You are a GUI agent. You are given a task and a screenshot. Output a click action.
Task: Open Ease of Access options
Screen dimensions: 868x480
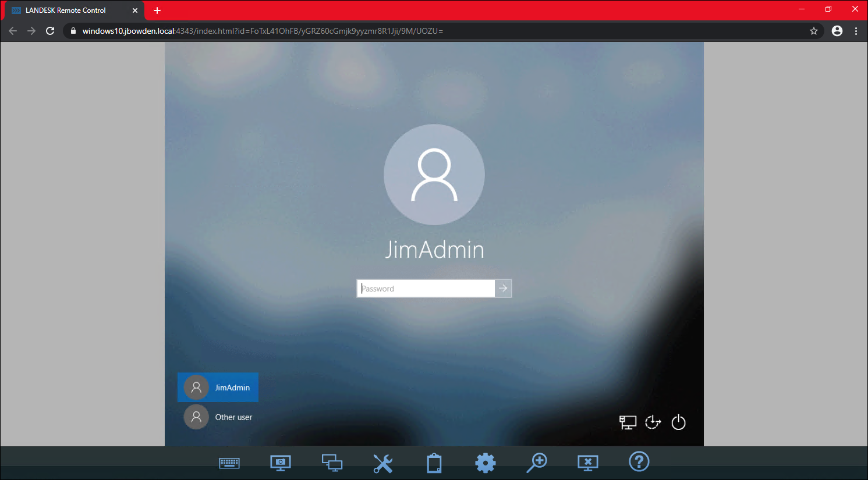coord(653,422)
